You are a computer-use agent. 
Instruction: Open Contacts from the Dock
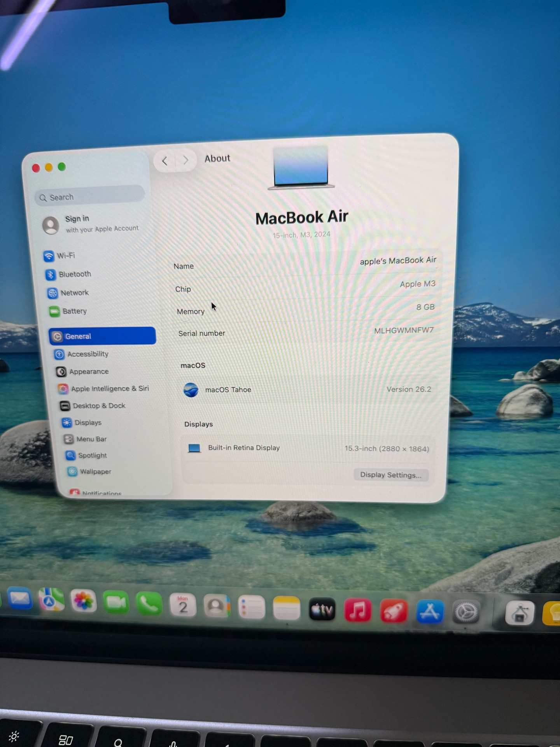tap(217, 606)
